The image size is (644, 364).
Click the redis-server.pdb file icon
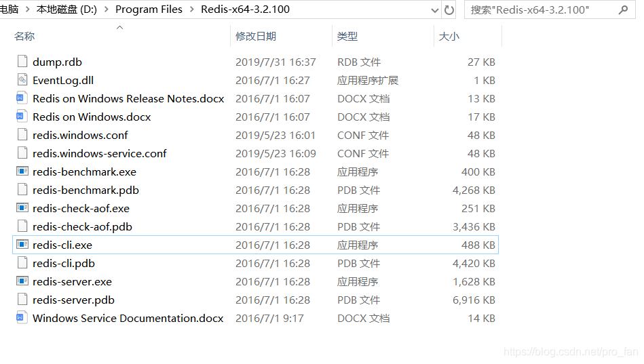pos(22,299)
